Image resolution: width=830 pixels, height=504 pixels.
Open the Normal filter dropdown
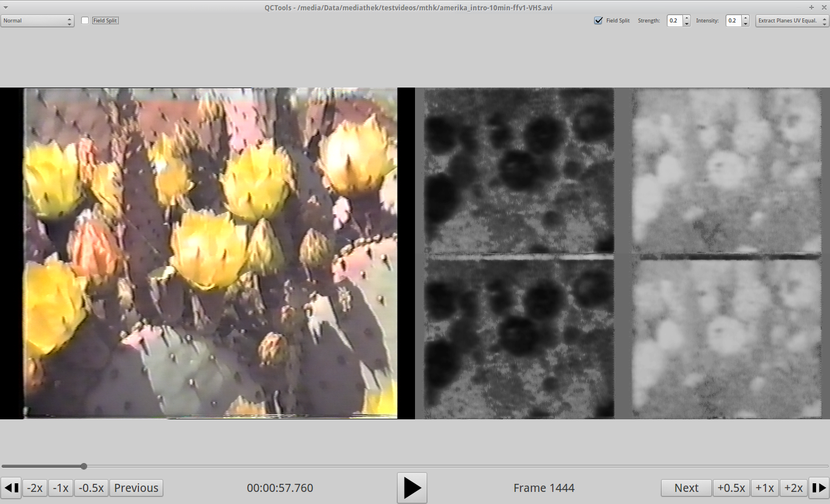pyautogui.click(x=37, y=21)
